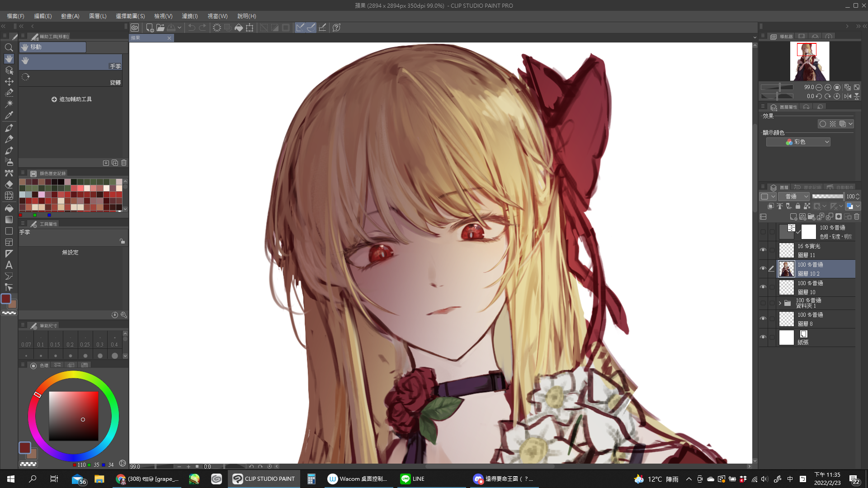This screenshot has height=488, width=868.
Task: Select the eraser tool
Action: pyautogui.click(x=9, y=184)
